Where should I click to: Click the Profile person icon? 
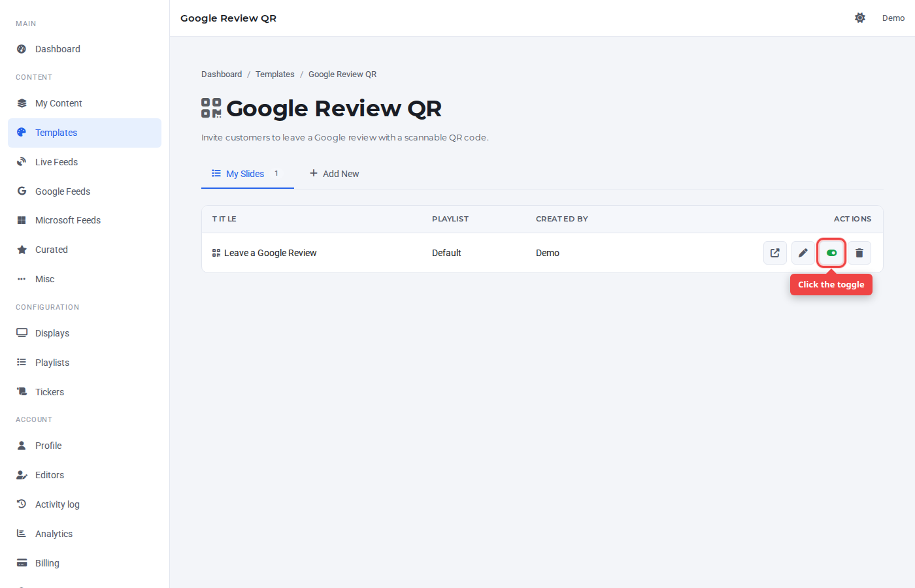(22, 446)
